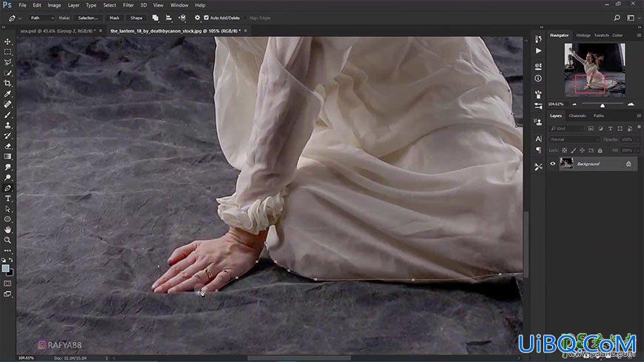
Task: Select the Horizontal Type tool
Action: click(7, 198)
